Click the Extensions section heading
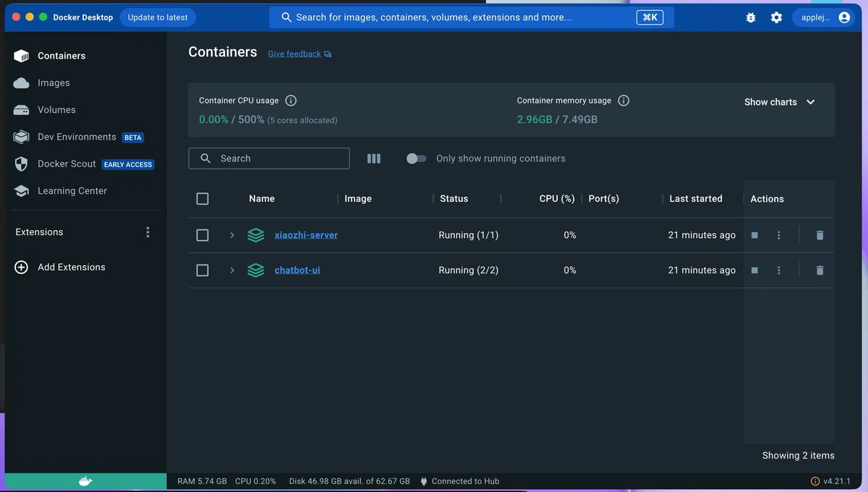Image resolution: width=868 pixels, height=492 pixels. 39,232
